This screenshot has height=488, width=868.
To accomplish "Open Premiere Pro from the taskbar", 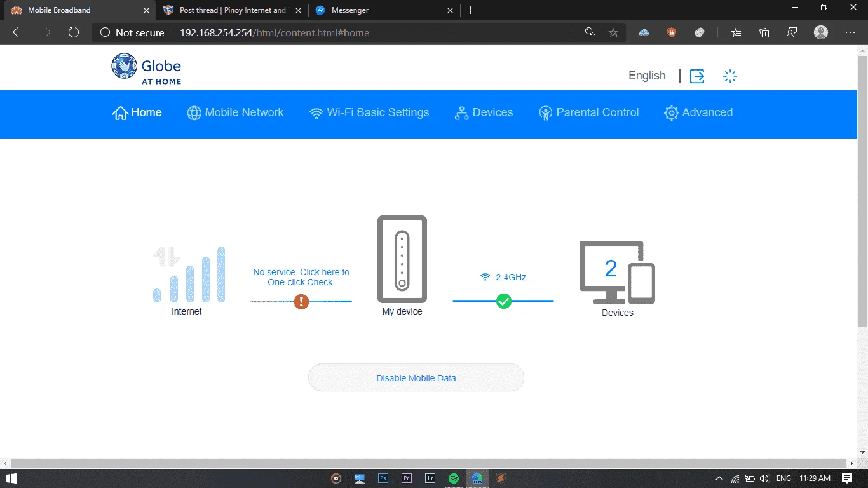I will tap(407, 478).
